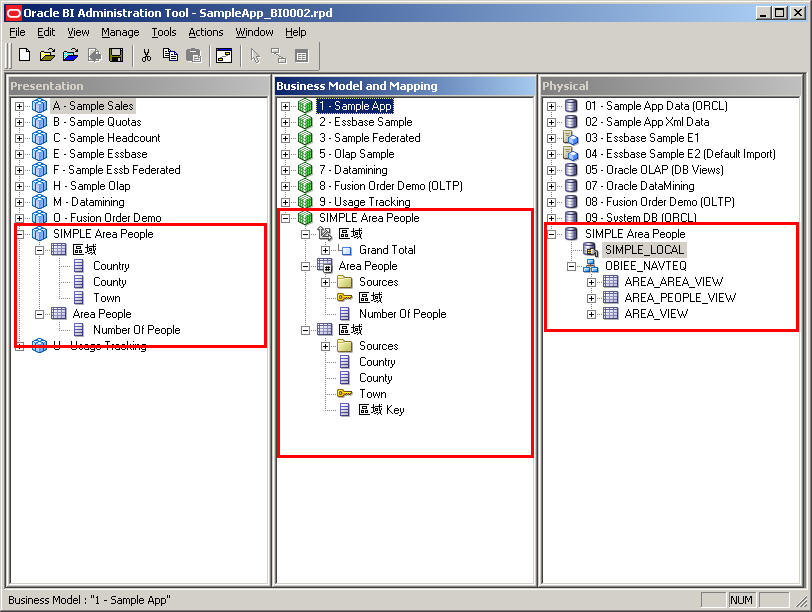Click the NUM status bar indicator
Screen dimensions: 812x612
coord(741,600)
